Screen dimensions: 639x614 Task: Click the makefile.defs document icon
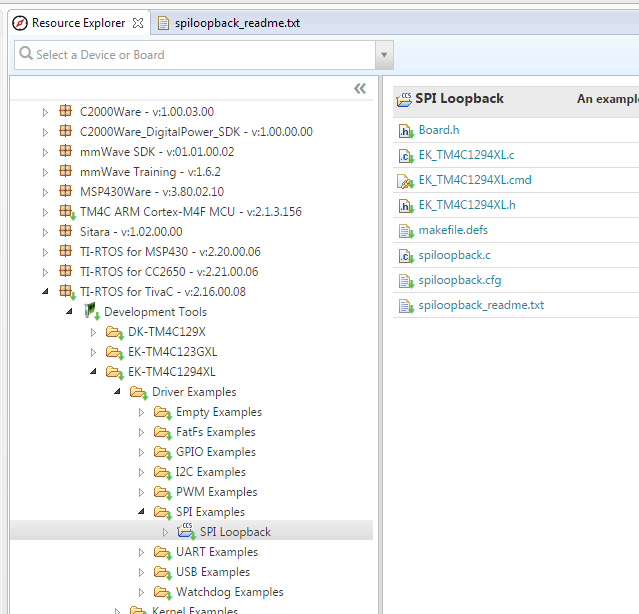[405, 231]
